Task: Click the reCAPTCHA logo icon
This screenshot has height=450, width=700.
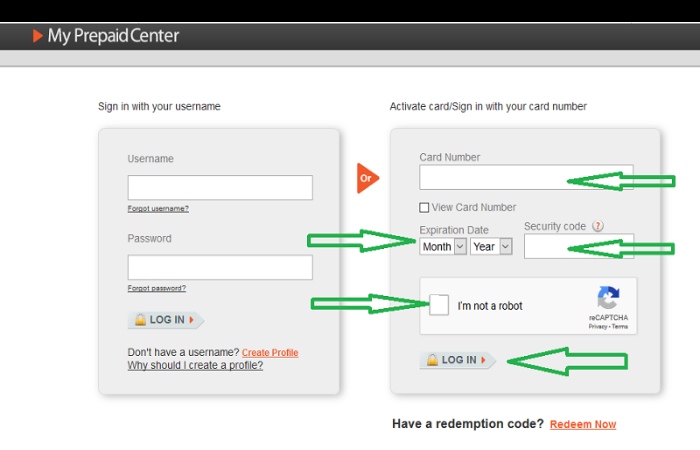Action: (608, 297)
